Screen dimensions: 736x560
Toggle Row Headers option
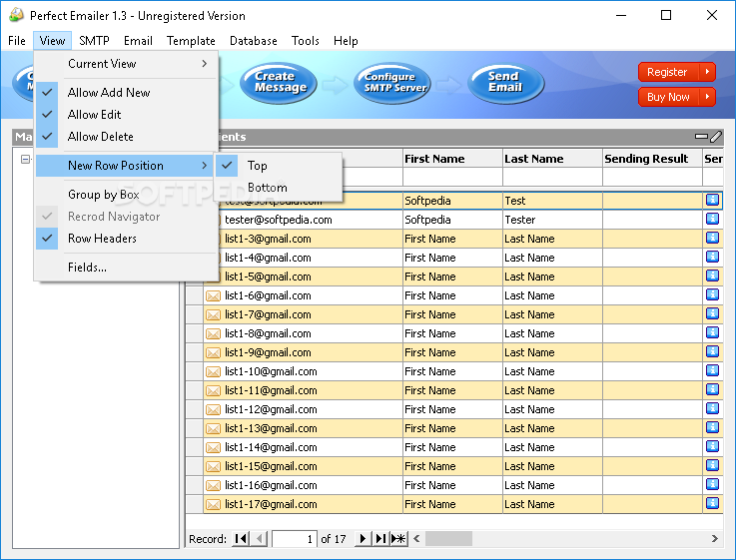(126, 239)
